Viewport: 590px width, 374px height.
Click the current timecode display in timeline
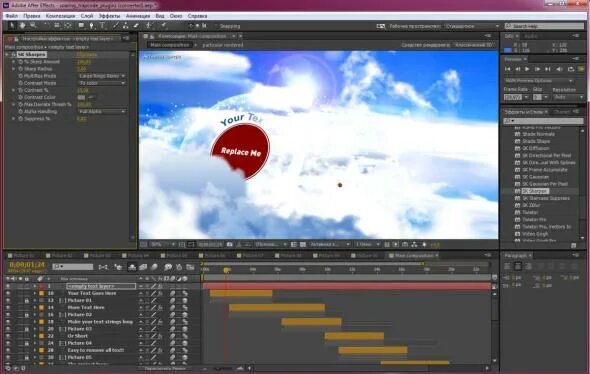point(27,265)
